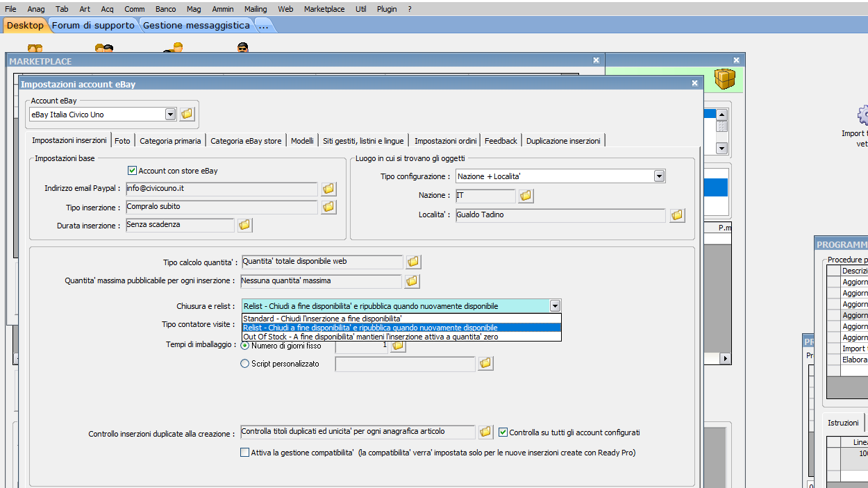Open the Duplicazione inserzioni tab
Viewport: 868px width, 488px height.
[563, 141]
